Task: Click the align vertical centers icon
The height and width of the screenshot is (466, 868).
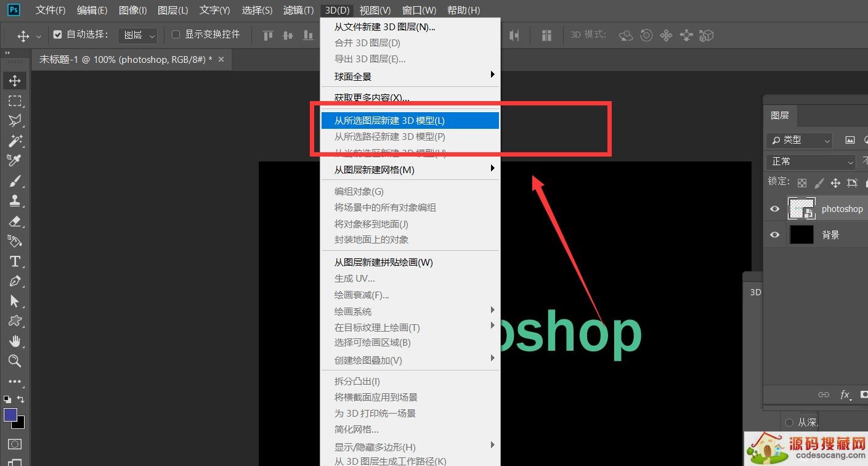Action: (288, 35)
